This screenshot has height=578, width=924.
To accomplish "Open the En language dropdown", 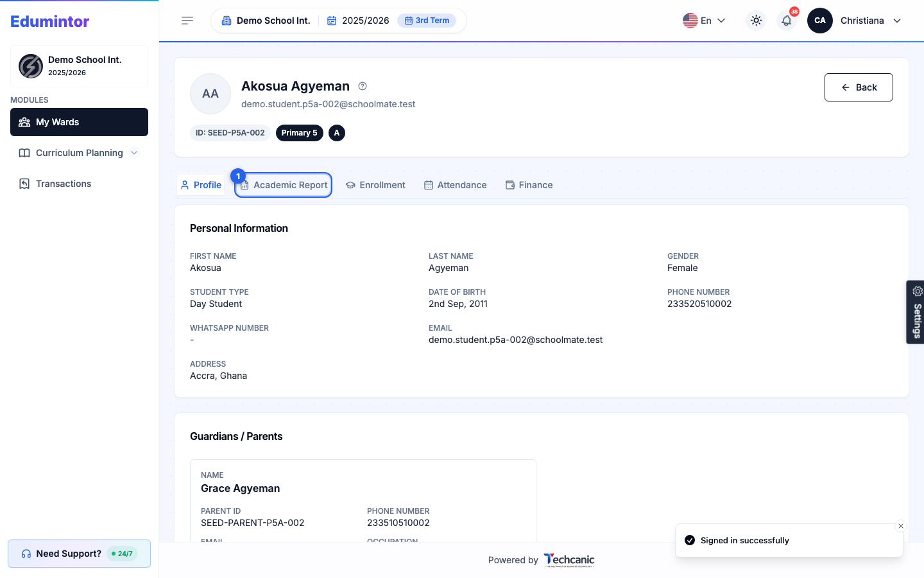I will 705,21.
